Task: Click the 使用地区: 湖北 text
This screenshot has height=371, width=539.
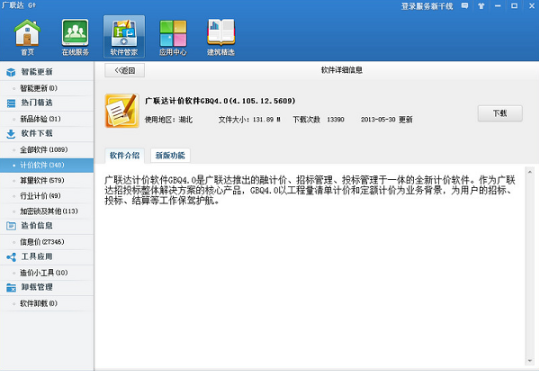Action: tap(168, 120)
